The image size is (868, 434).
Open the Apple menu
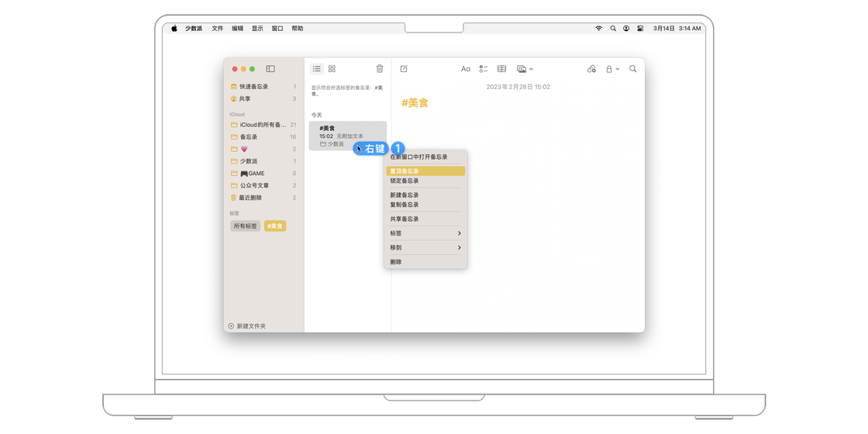coord(174,28)
